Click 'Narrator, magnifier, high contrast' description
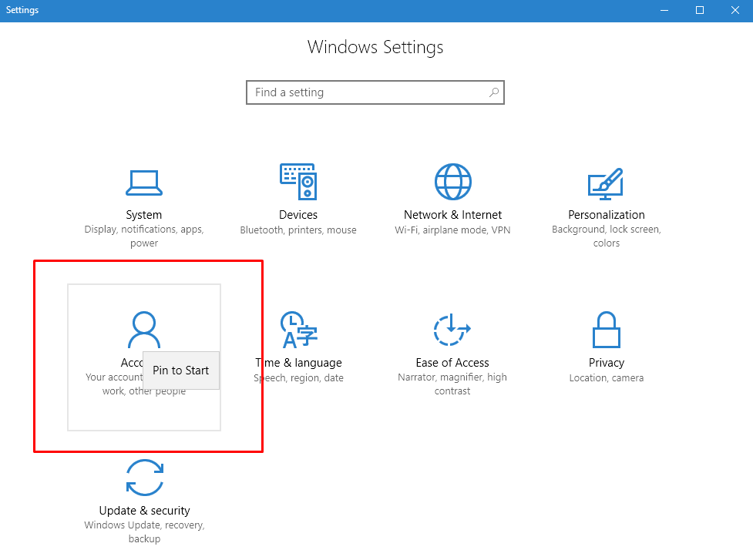This screenshot has height=560, width=753. [452, 384]
